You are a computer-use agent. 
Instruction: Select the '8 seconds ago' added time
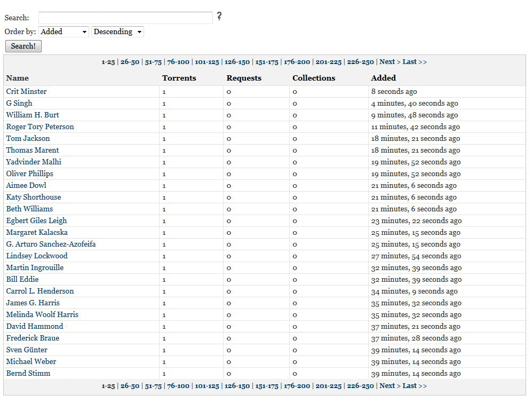[x=394, y=92]
